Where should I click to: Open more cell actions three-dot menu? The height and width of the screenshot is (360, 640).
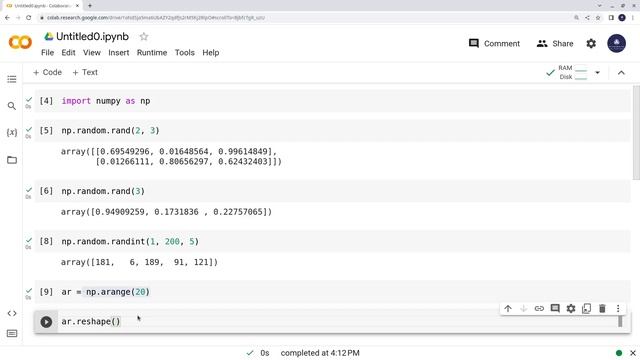618,309
